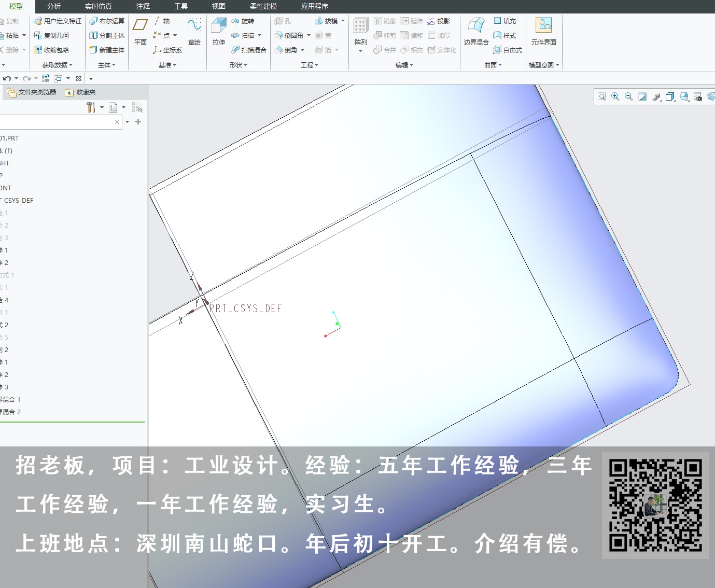This screenshot has width=715, height=588.
Task: Open display style icon in graphics toolbar
Action: (x=670, y=97)
